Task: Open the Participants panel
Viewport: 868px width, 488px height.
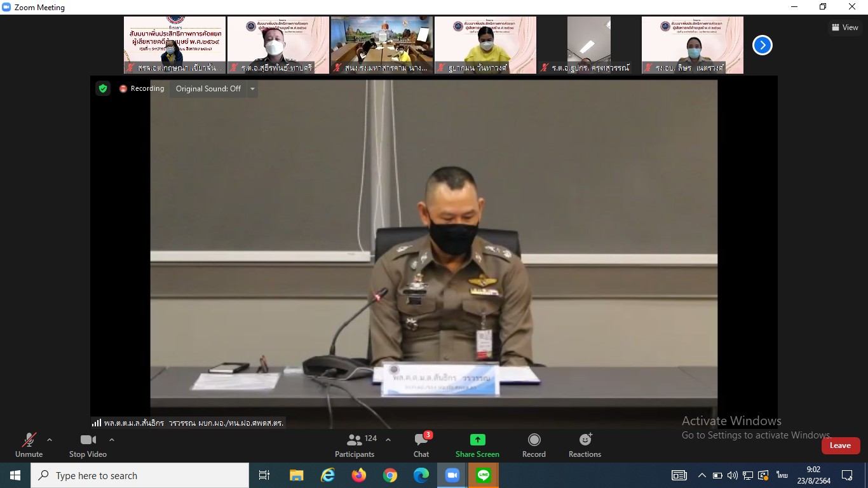Action: (355, 445)
